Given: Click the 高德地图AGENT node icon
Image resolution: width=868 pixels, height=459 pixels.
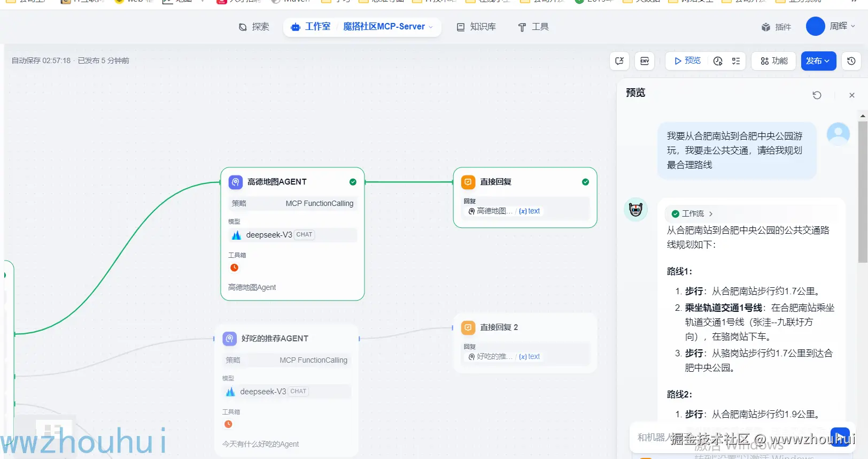Looking at the screenshot, I should coord(236,182).
